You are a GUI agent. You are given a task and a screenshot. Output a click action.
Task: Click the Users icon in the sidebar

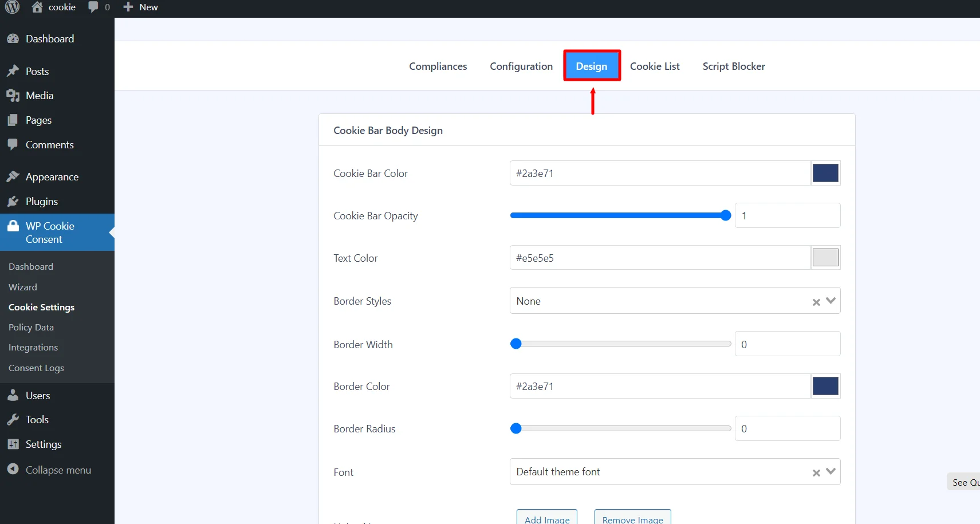(x=14, y=395)
